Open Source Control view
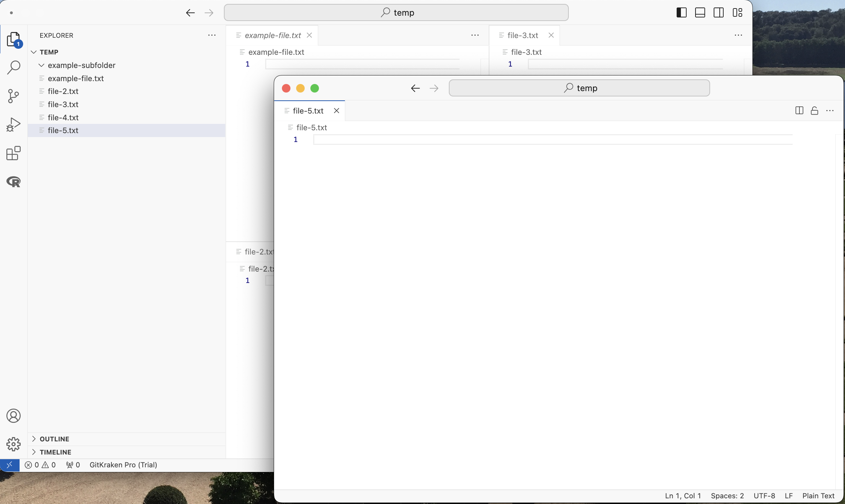Viewport: 845px width, 504px height. (x=14, y=96)
